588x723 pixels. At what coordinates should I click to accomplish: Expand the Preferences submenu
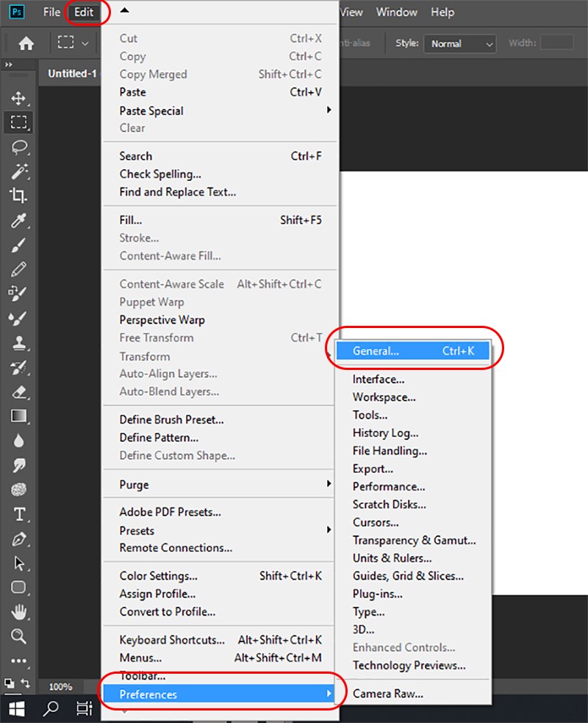pos(220,694)
